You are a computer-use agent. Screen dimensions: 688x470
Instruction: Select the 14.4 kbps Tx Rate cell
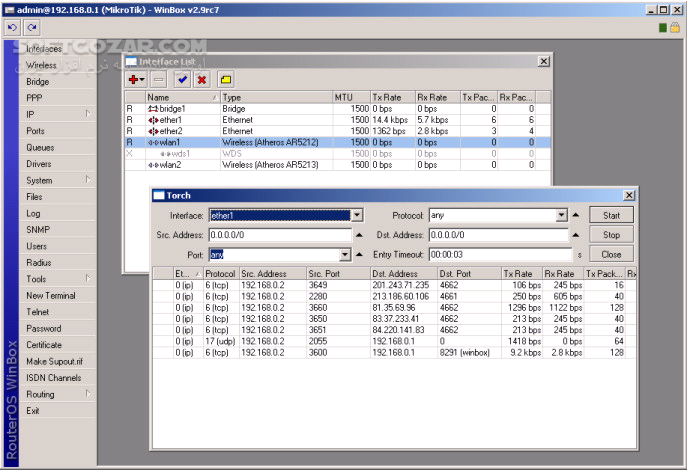click(393, 120)
